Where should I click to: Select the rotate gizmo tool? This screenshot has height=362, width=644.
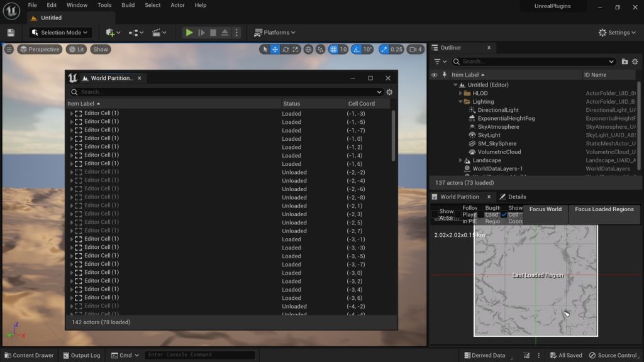pos(286,49)
